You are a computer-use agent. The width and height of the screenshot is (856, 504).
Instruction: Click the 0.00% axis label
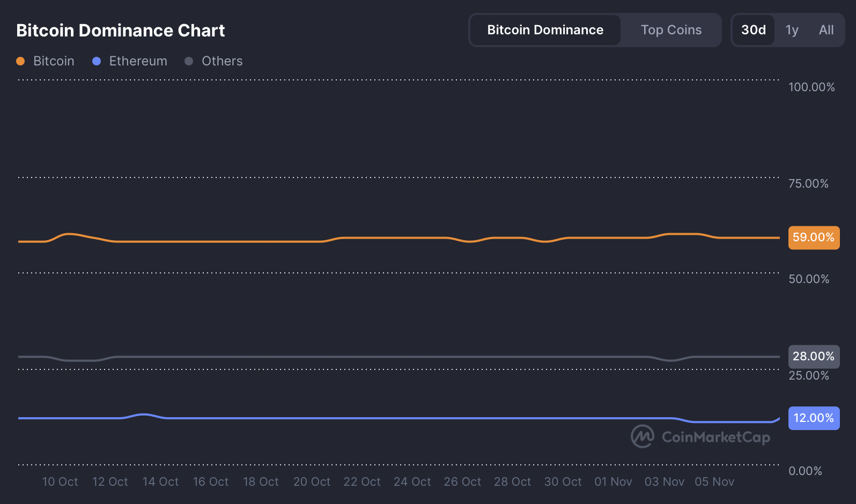pos(805,471)
